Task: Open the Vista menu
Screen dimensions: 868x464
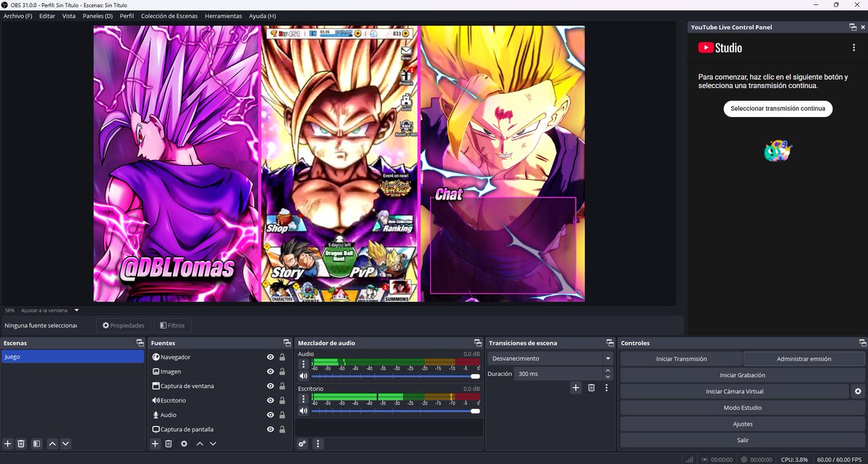Action: (x=69, y=16)
